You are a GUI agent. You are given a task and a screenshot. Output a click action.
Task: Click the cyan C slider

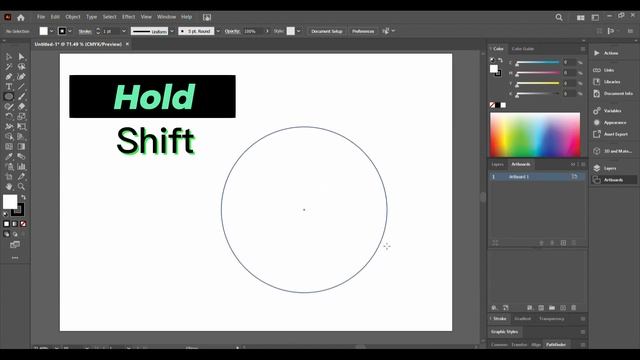(x=538, y=62)
